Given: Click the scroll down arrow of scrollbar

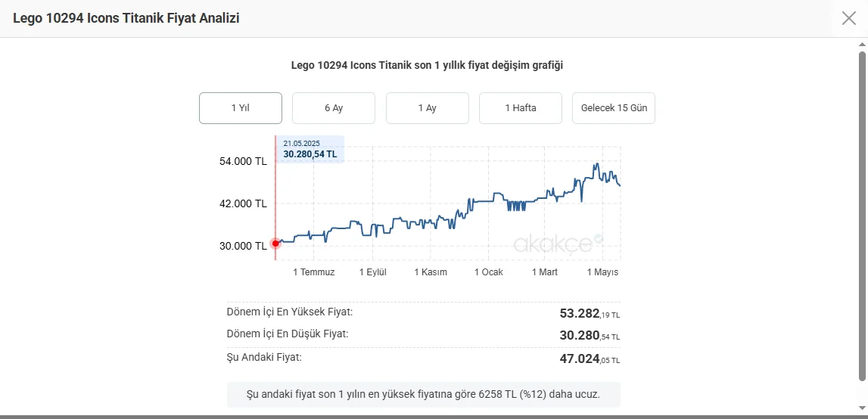Looking at the screenshot, I should (862, 408).
